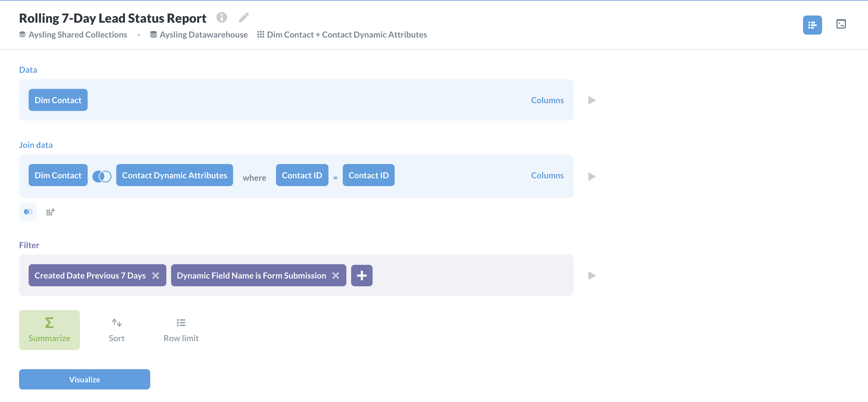The image size is (868, 402).
Task: Preview Data step results with the play arrow
Action: tap(591, 100)
